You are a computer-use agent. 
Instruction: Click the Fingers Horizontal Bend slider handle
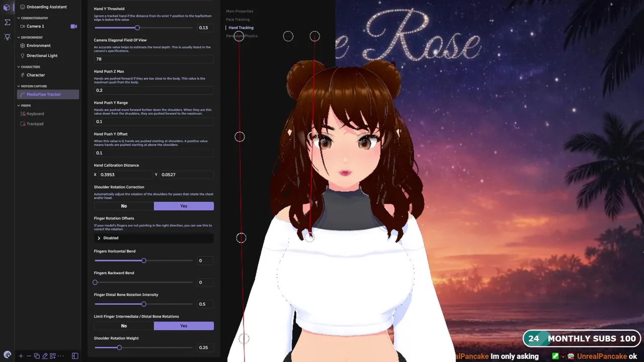click(x=143, y=260)
